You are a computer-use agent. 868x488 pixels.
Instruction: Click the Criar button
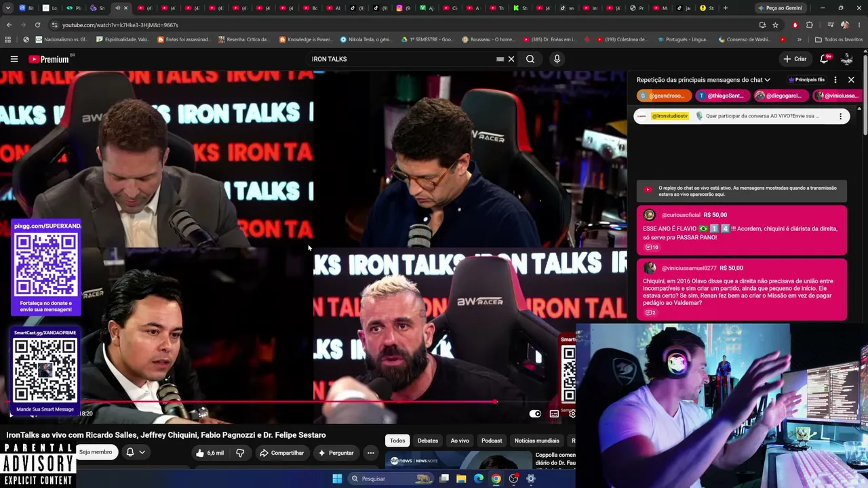coord(795,59)
